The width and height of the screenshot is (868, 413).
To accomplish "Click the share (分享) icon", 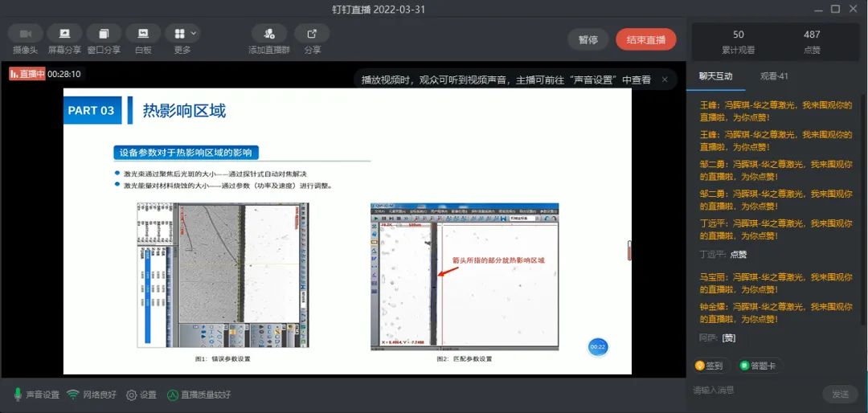I will [x=312, y=34].
